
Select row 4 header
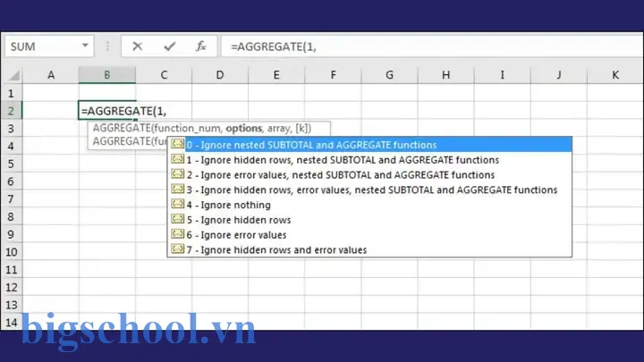12,146
